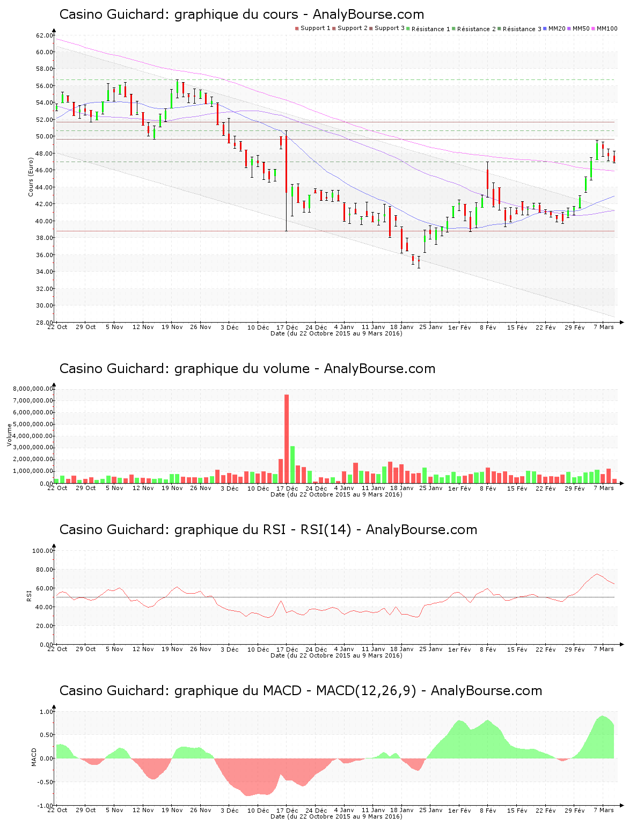Image resolution: width=644 pixels, height=832 pixels.
Task: Click the price chart x-axis arrow tip
Action: [x=621, y=323]
